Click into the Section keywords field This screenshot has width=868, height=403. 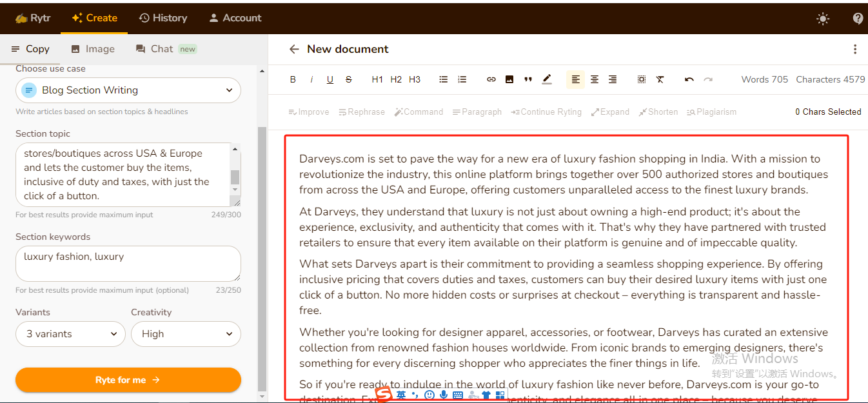(128, 263)
